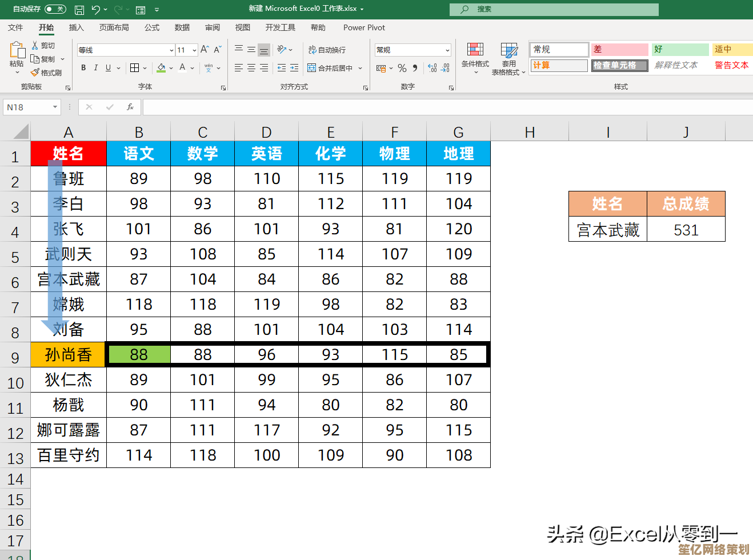Open the Power Pivot menu

(x=364, y=27)
